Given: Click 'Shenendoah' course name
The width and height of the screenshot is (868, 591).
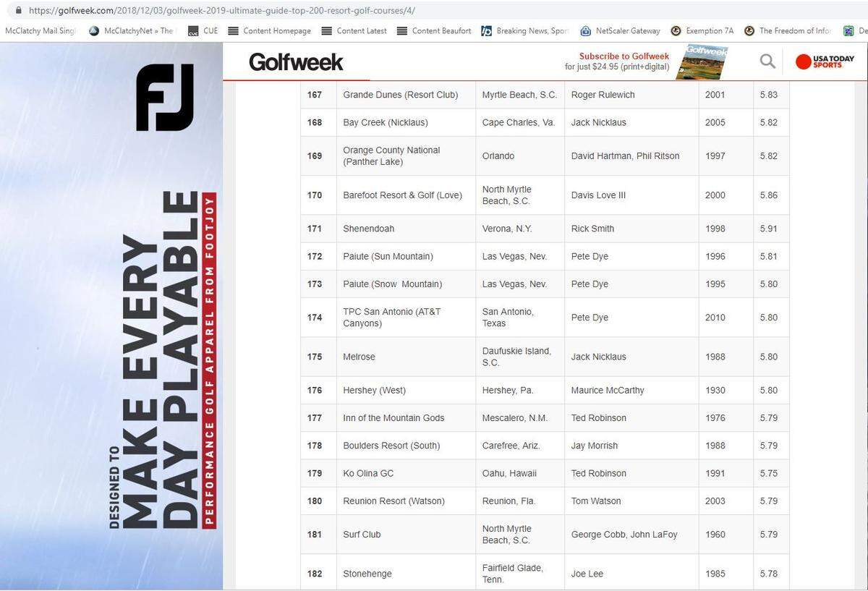Looking at the screenshot, I should [369, 229].
